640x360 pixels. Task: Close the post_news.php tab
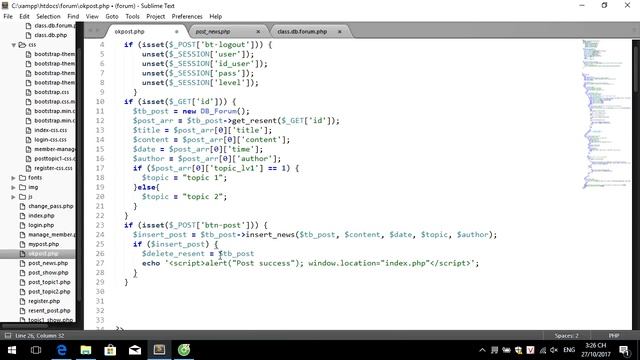point(258,31)
